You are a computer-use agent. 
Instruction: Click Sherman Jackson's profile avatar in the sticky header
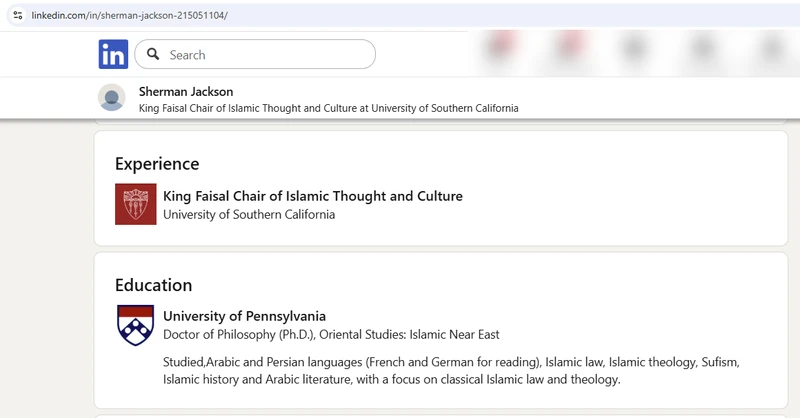(112, 97)
